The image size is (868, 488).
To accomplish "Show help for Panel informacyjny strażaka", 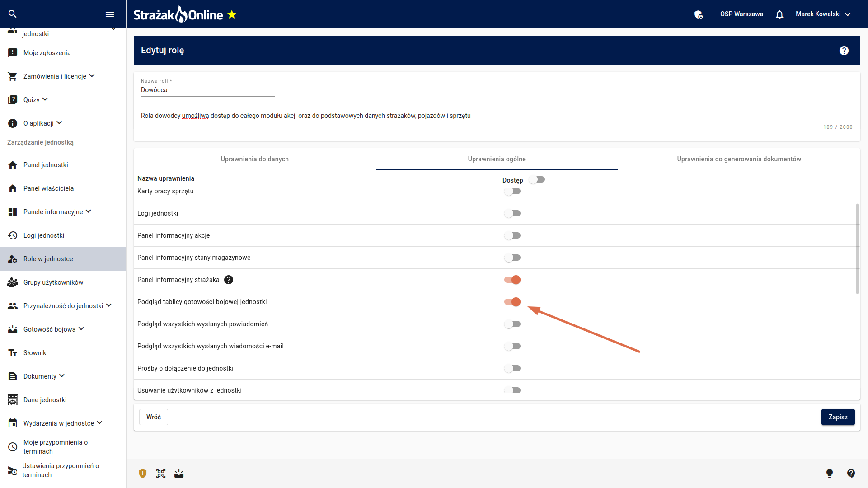I will 229,280.
